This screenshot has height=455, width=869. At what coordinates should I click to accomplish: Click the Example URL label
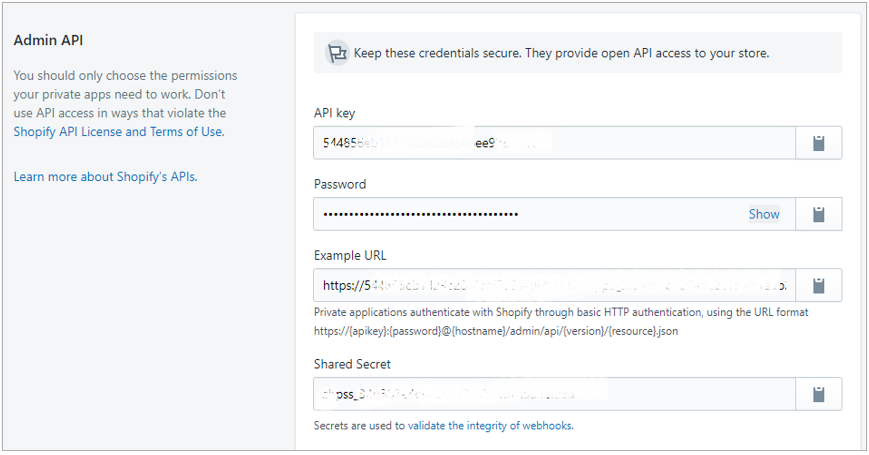pos(350,255)
